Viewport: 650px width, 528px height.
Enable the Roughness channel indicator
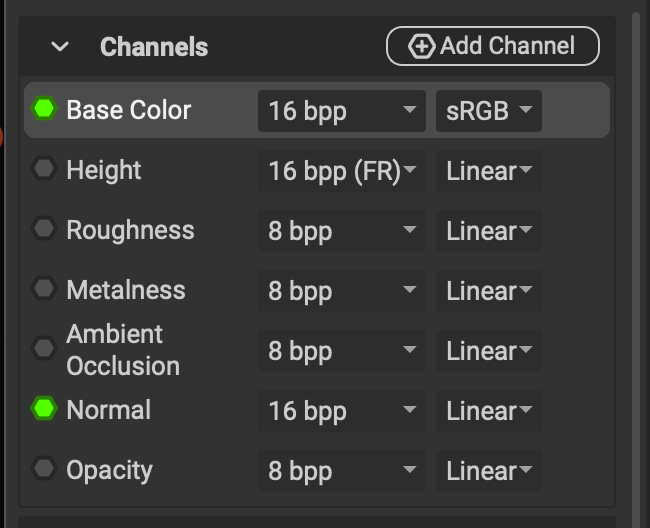click(44, 230)
